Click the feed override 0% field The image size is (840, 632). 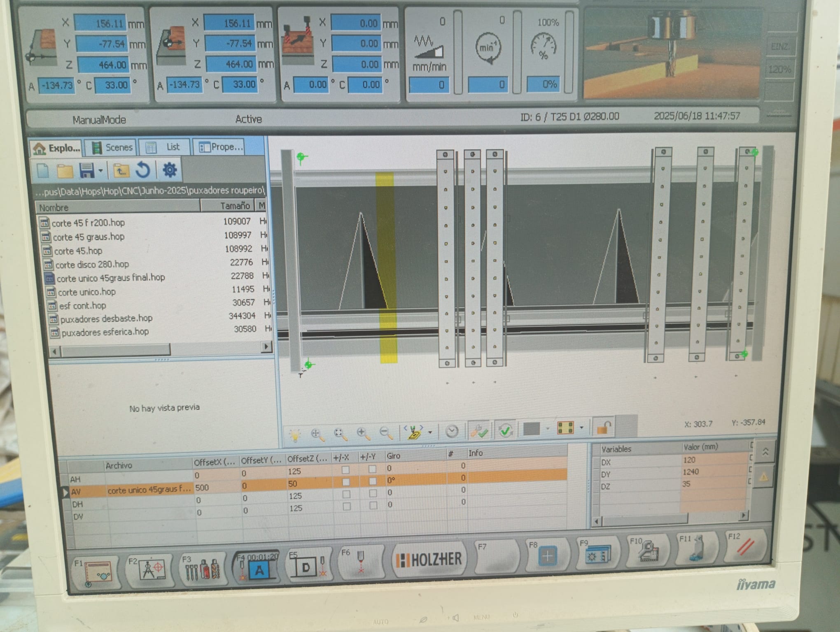(x=544, y=84)
